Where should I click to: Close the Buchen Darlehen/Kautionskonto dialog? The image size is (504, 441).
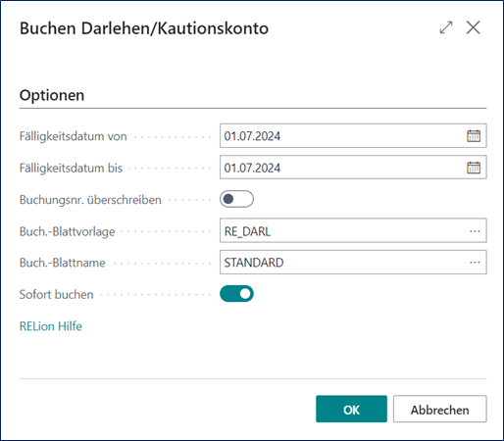coord(473,27)
